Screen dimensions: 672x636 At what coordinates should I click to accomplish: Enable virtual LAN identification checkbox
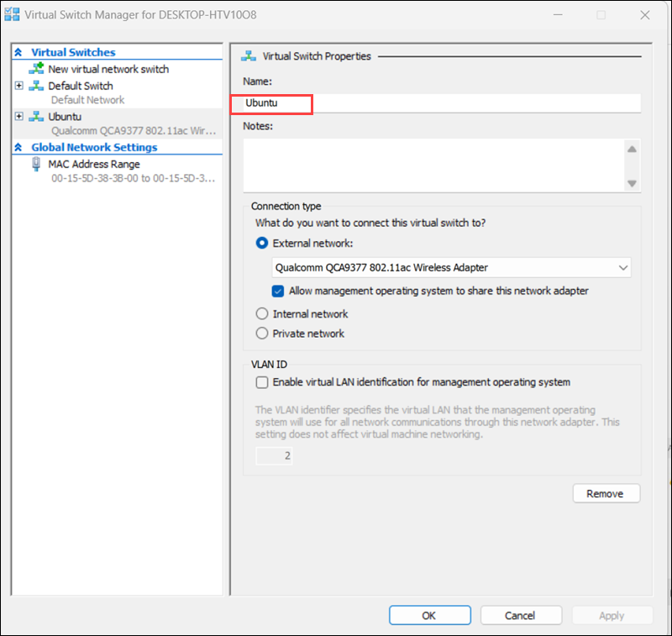pyautogui.click(x=262, y=382)
